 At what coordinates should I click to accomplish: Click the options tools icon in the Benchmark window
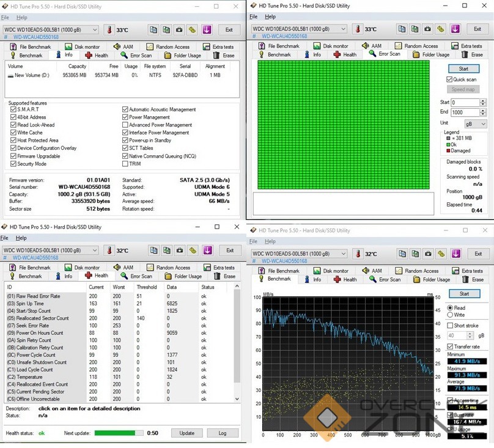(x=441, y=254)
